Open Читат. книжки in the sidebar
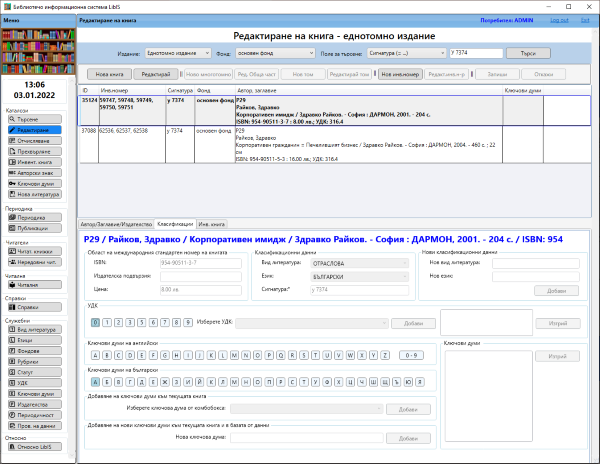 click(33, 251)
